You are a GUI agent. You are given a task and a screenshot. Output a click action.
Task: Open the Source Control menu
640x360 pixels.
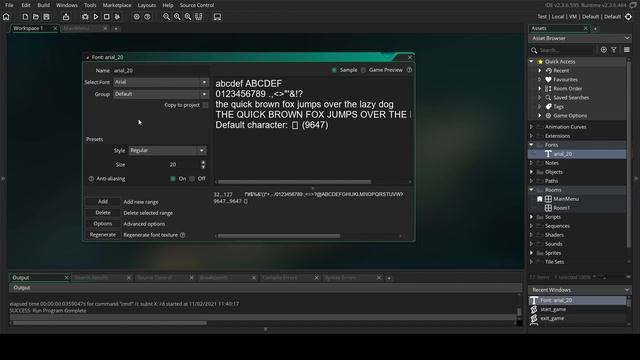[197, 5]
